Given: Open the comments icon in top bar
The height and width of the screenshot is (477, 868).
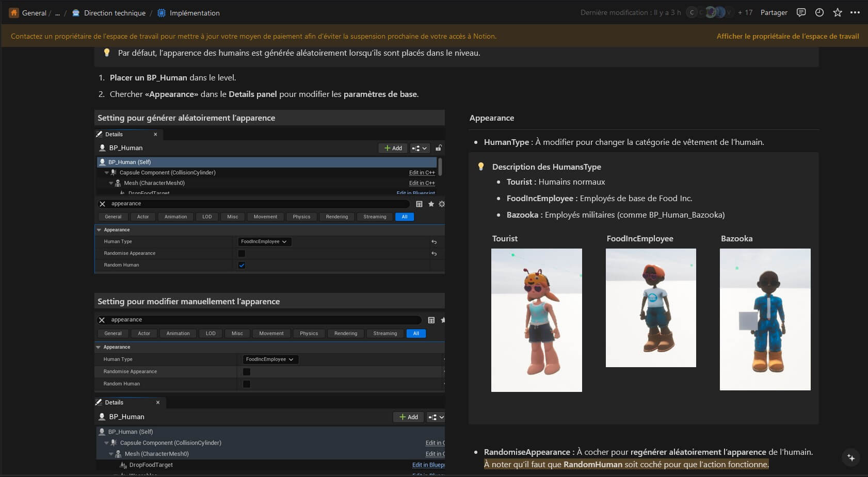Looking at the screenshot, I should point(801,13).
